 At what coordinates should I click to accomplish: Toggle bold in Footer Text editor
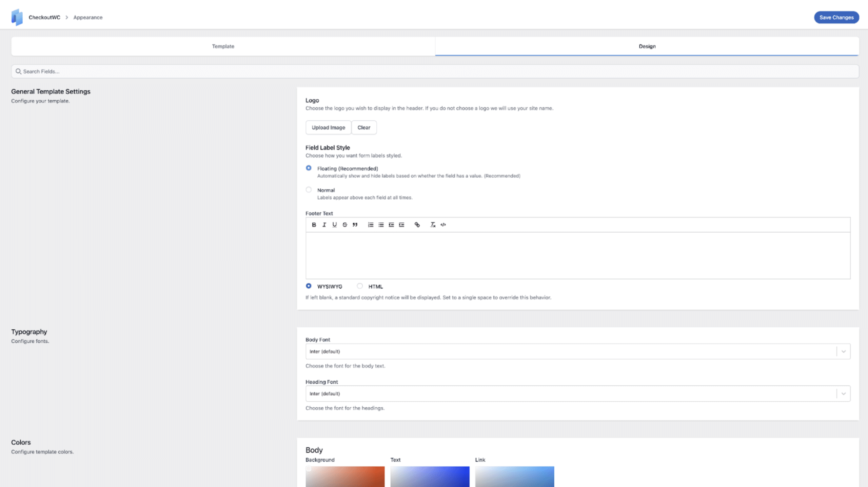click(314, 225)
